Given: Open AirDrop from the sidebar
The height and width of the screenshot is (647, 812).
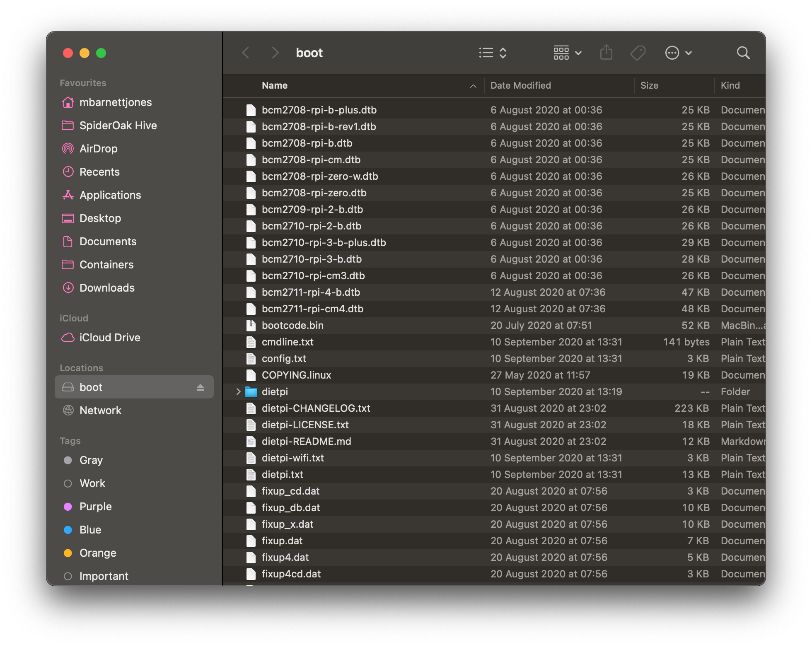Looking at the screenshot, I should (99, 149).
